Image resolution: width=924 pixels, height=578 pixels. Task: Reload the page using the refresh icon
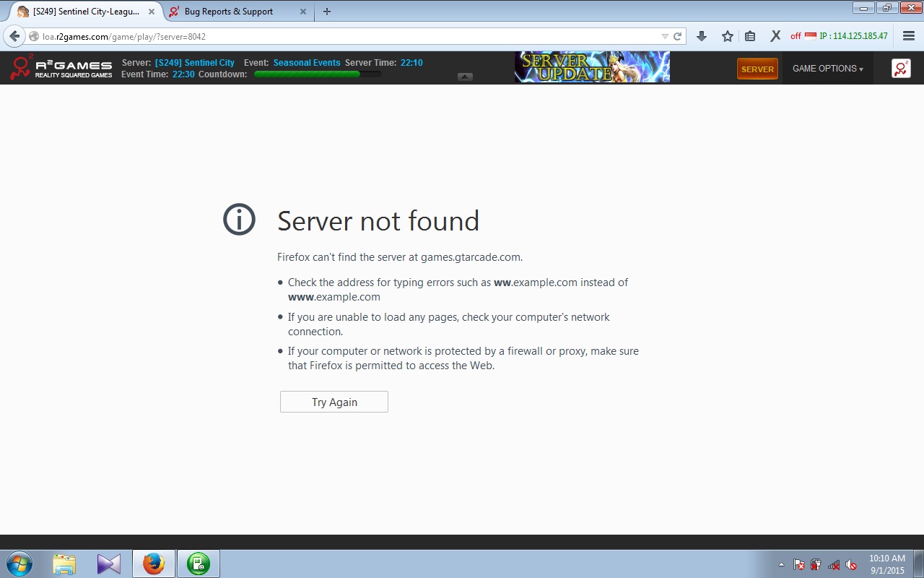(x=678, y=36)
